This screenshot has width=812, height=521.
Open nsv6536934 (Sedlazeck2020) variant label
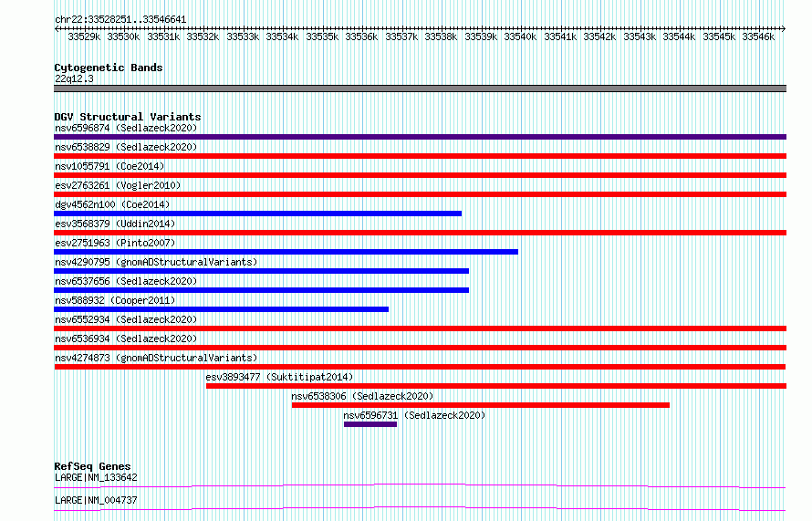pyautogui.click(x=126, y=339)
